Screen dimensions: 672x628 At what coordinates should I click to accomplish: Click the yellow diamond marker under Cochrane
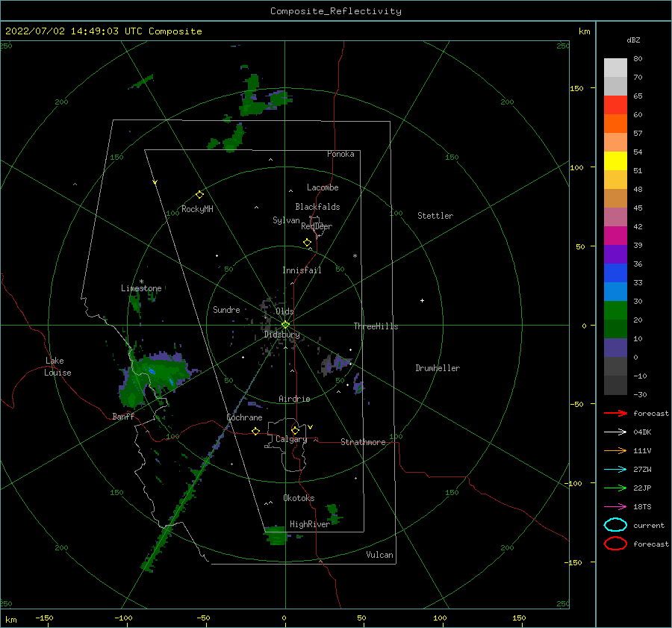(x=255, y=431)
